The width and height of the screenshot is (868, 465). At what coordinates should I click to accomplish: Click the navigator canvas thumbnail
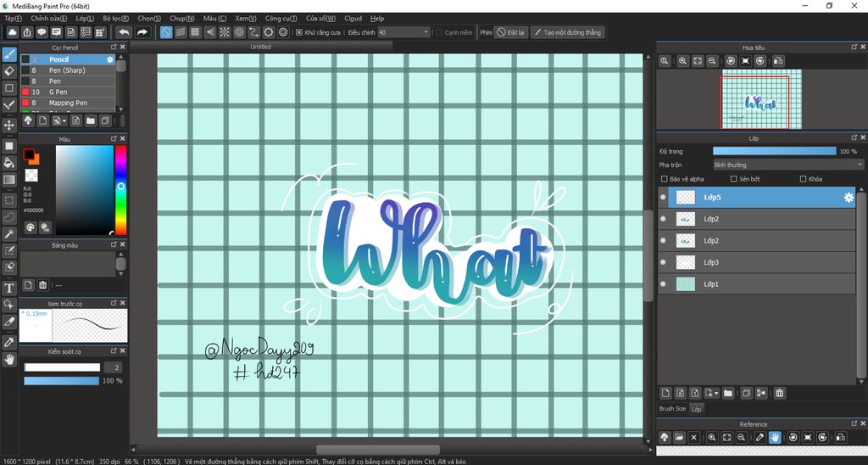point(761,99)
